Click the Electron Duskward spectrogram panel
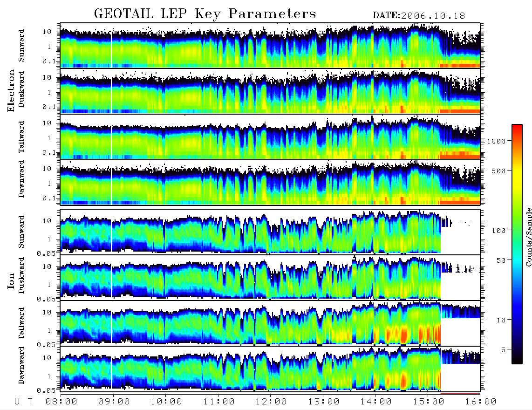The height and width of the screenshot is (410, 532). 270,91
